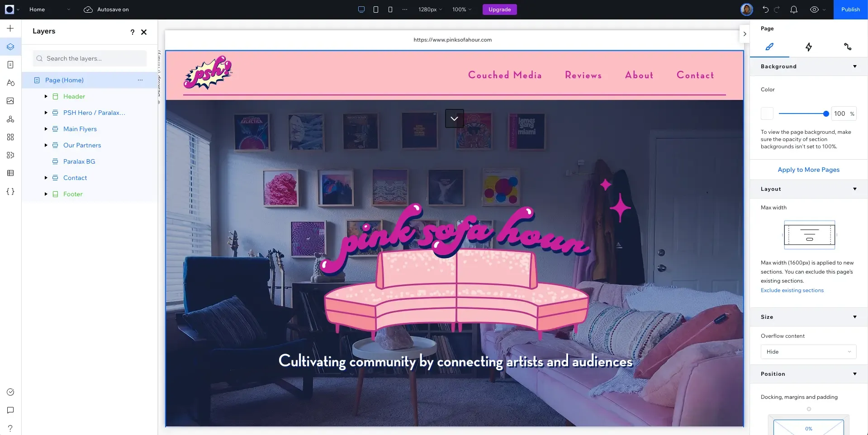This screenshot has width=868, height=435.
Task: Expand the Main Flyers layer
Action: [x=46, y=129]
